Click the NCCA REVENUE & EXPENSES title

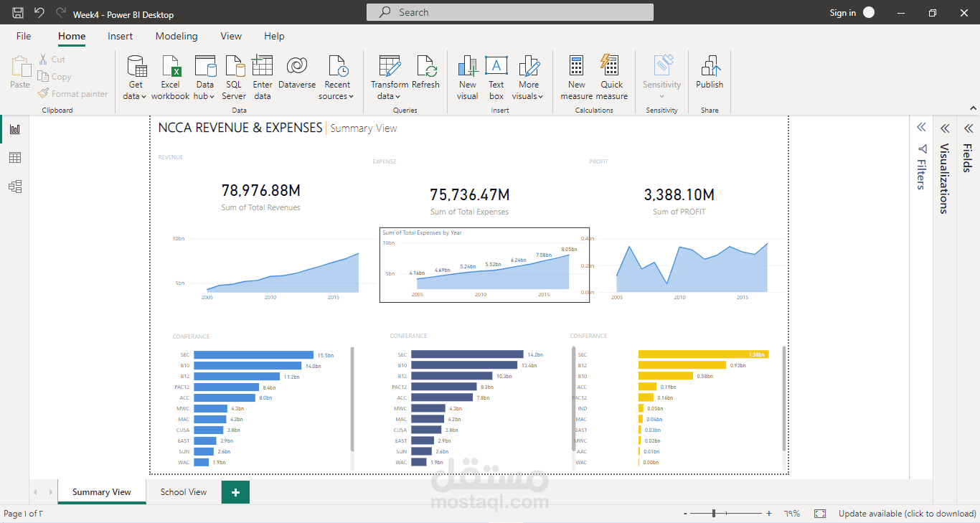(240, 128)
